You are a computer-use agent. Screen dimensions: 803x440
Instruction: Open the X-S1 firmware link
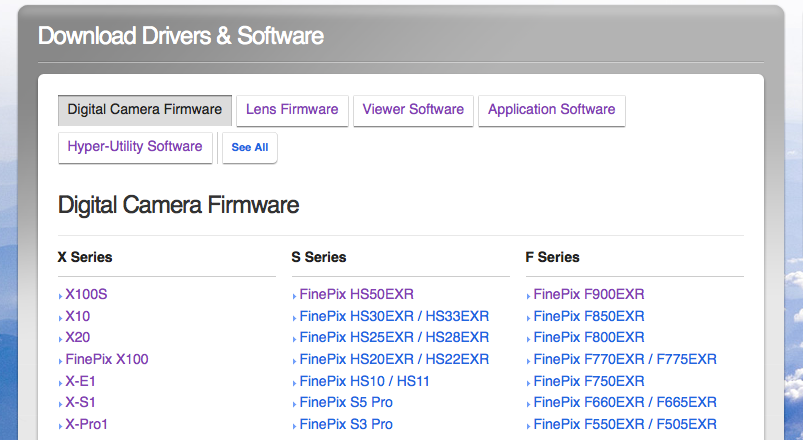pyautogui.click(x=80, y=403)
